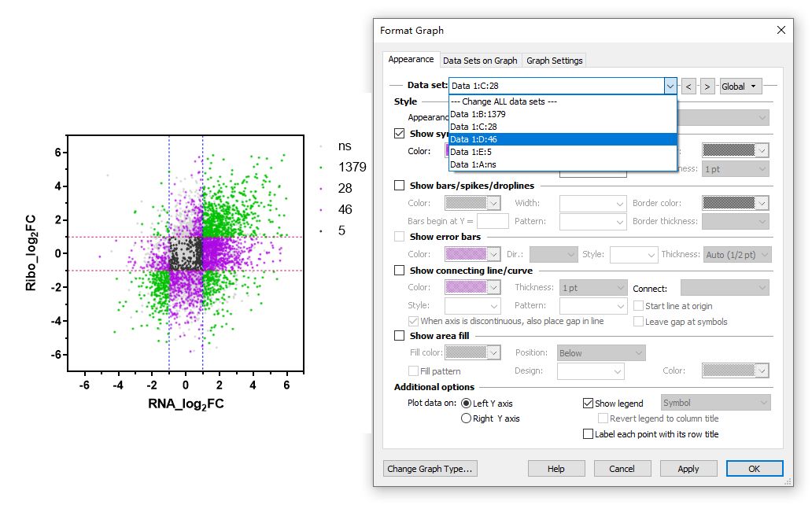Close the Format Graph dialog
This screenshot has height=505, width=812.
pyautogui.click(x=781, y=30)
